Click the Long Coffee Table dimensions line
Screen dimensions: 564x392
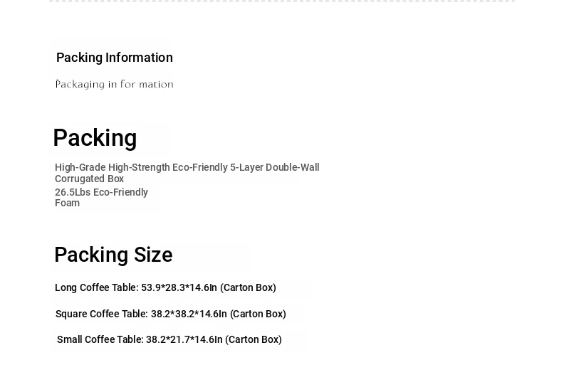click(165, 288)
